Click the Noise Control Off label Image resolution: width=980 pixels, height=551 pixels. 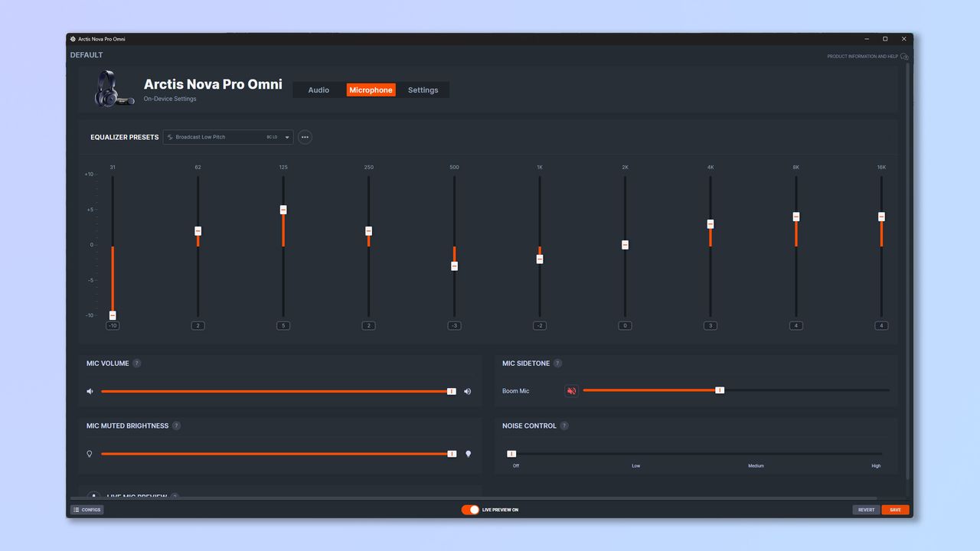click(x=516, y=465)
